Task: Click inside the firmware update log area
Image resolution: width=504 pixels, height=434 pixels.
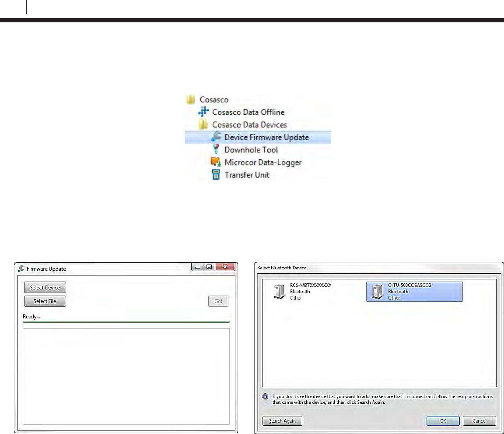Action: 126,377
